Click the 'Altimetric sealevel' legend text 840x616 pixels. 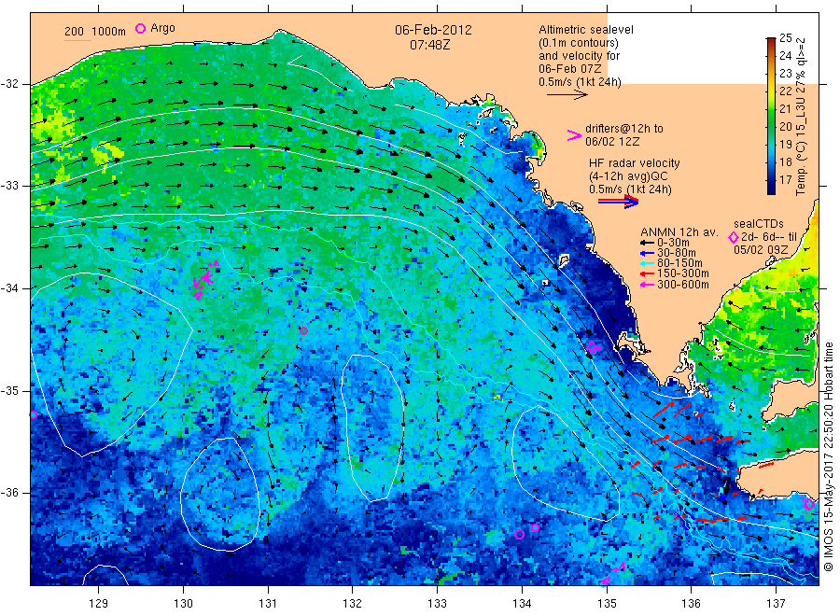tap(586, 30)
